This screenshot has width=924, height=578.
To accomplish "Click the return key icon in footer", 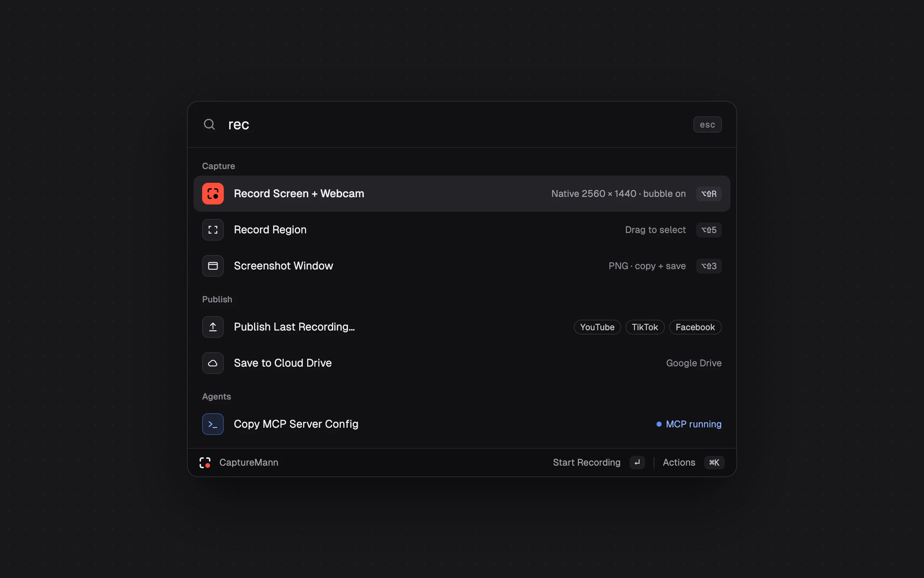I will [x=637, y=462].
